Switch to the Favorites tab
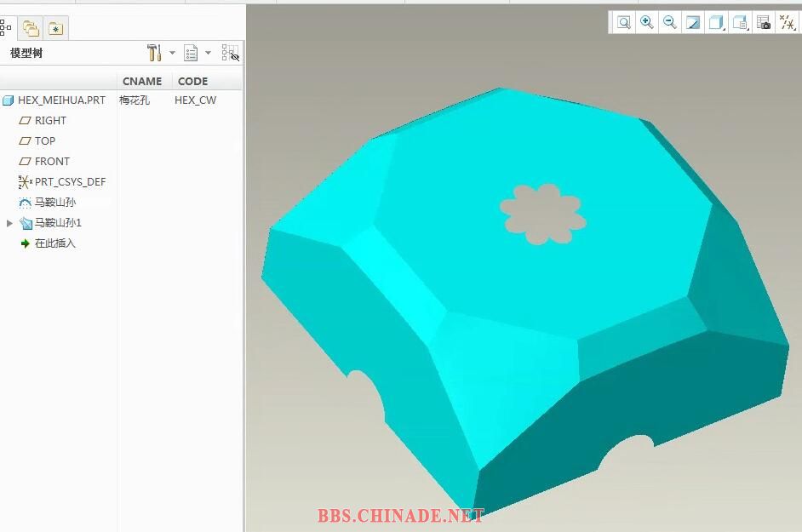Viewport: 802px width, 532px height. (55, 29)
